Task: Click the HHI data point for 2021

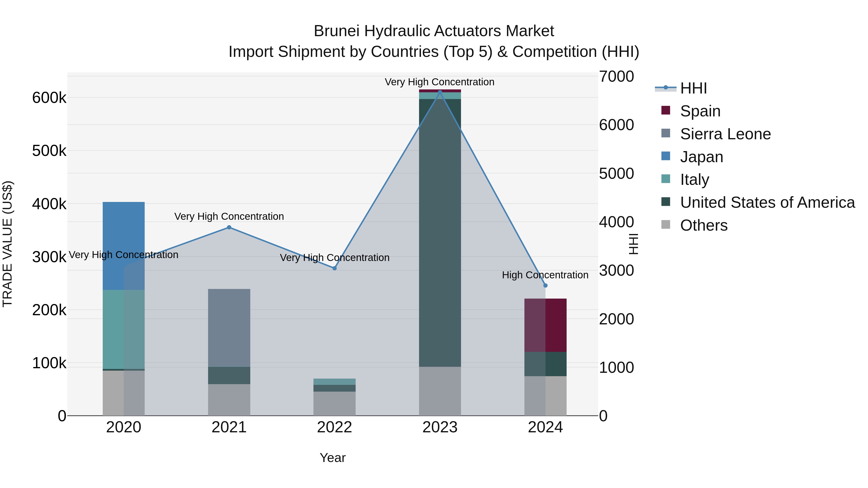Action: pos(229,227)
